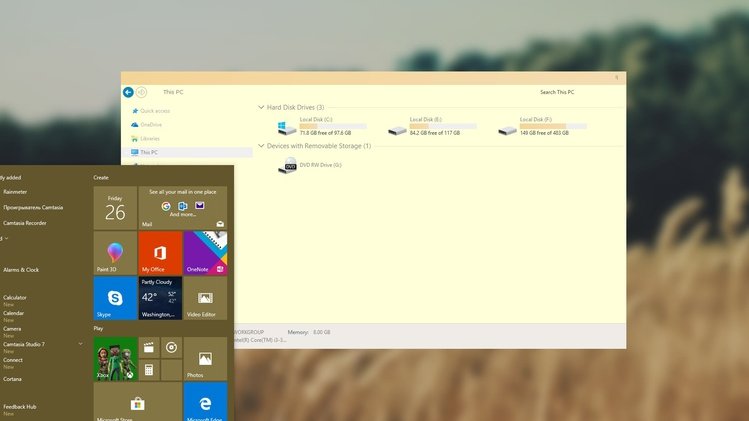The width and height of the screenshot is (749, 421).
Task: Open the Video Editor tile
Action: 205,298
